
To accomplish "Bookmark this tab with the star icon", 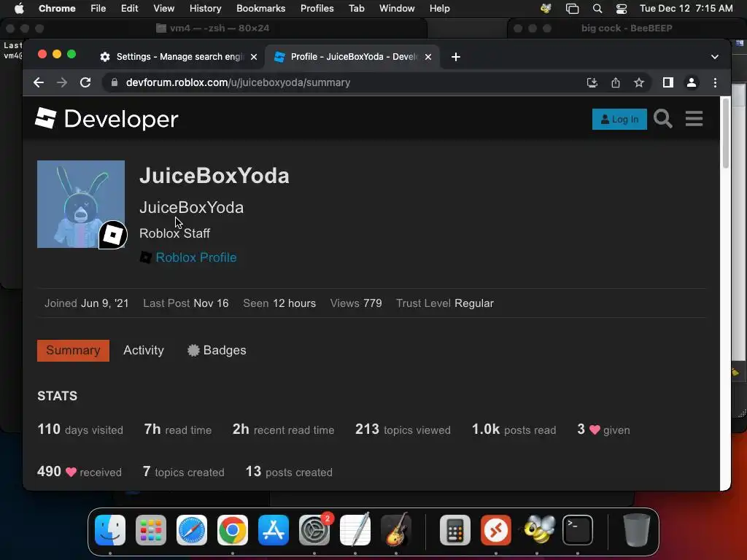I will click(x=639, y=82).
